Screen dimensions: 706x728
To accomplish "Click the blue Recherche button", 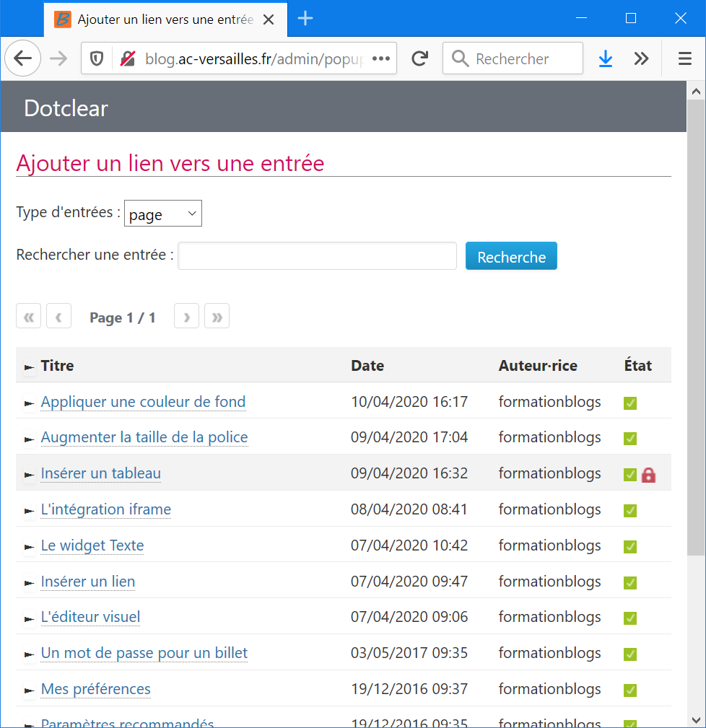I will (511, 257).
